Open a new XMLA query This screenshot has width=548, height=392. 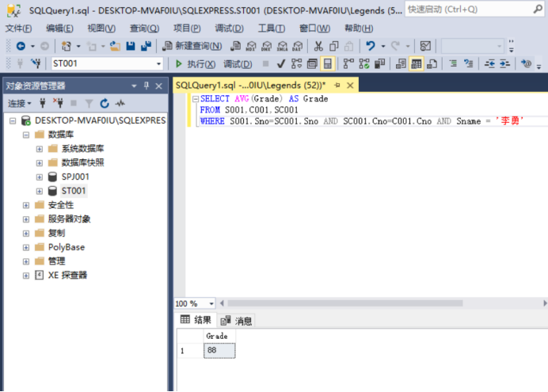tap(282, 46)
